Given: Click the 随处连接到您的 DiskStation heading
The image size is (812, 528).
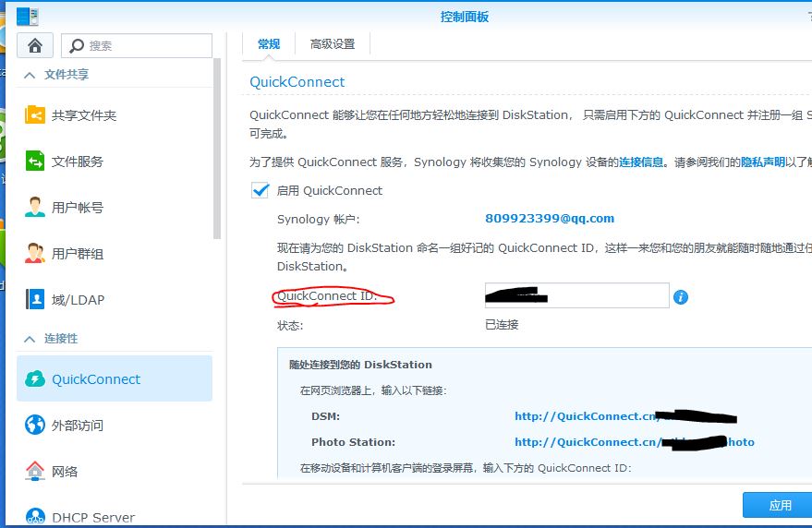Looking at the screenshot, I should [x=360, y=365].
